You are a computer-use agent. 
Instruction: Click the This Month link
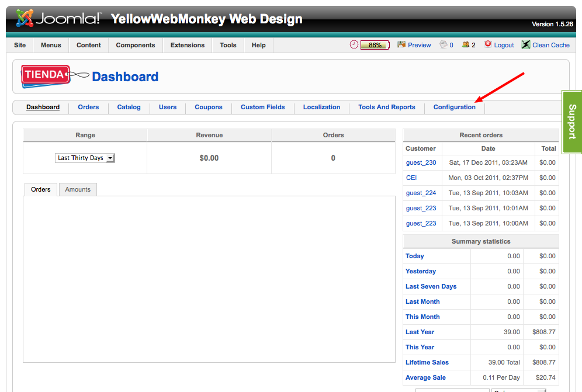[x=422, y=317]
